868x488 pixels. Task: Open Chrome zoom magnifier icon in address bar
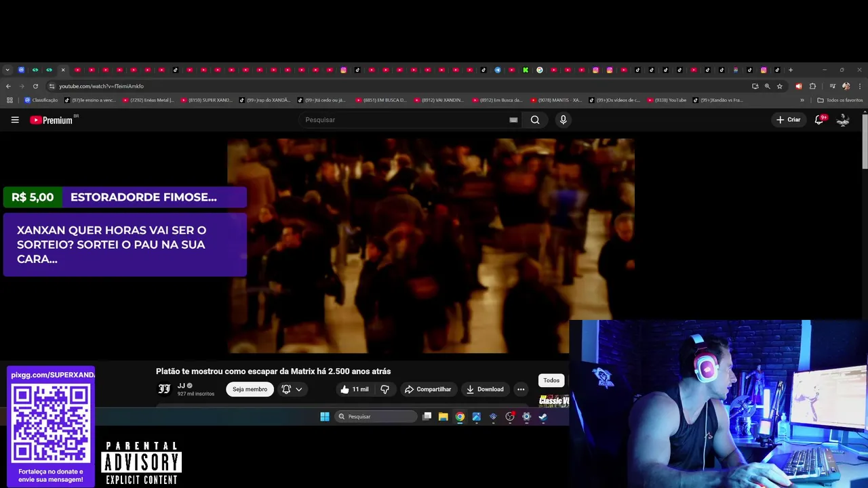tap(768, 86)
